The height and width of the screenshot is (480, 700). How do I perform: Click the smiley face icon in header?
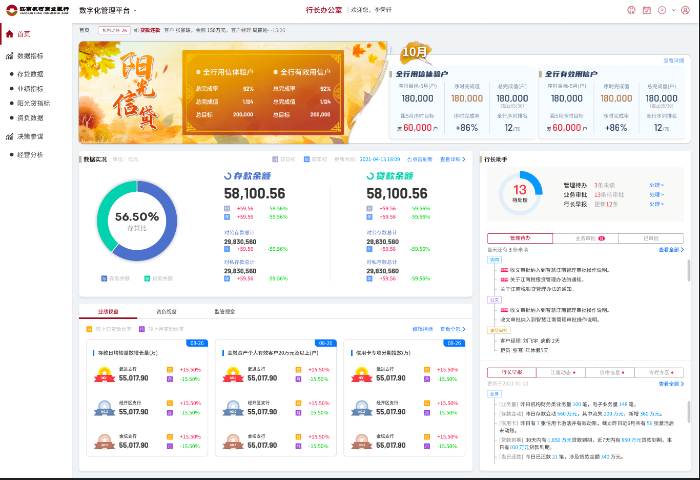tap(662, 10)
